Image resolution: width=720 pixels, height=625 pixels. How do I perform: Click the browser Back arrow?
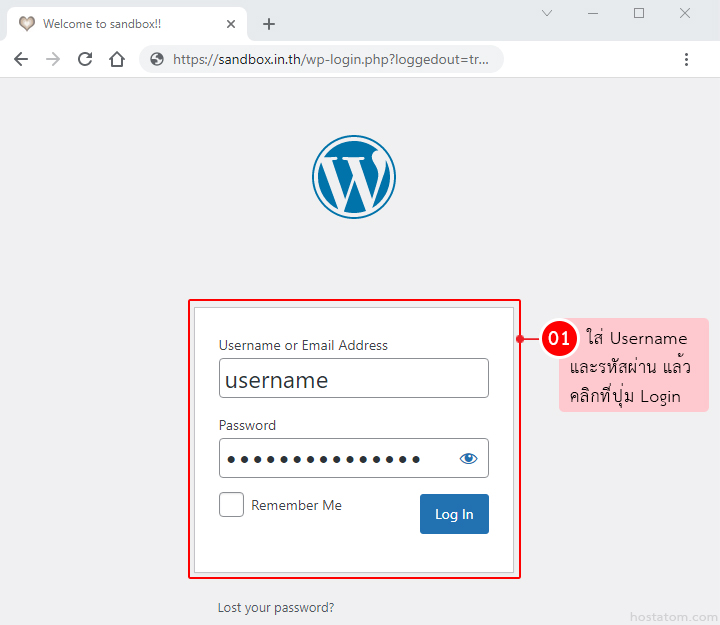coord(21,59)
